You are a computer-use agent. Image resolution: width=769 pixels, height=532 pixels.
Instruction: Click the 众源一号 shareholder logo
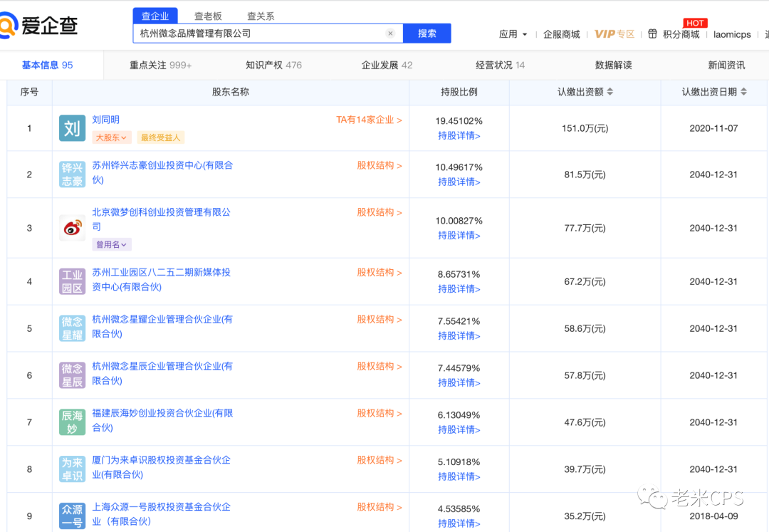pyautogui.click(x=72, y=516)
